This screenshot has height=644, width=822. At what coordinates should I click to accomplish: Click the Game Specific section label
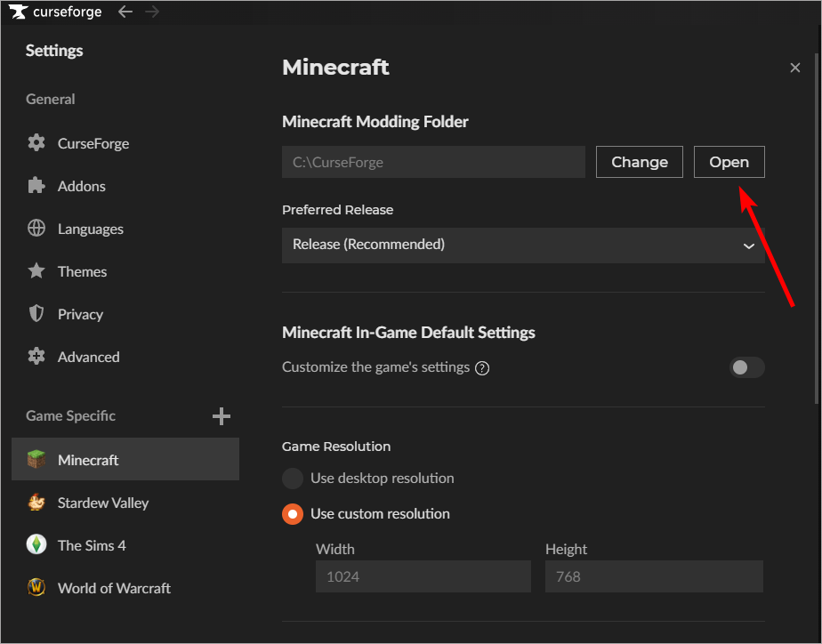(x=71, y=415)
